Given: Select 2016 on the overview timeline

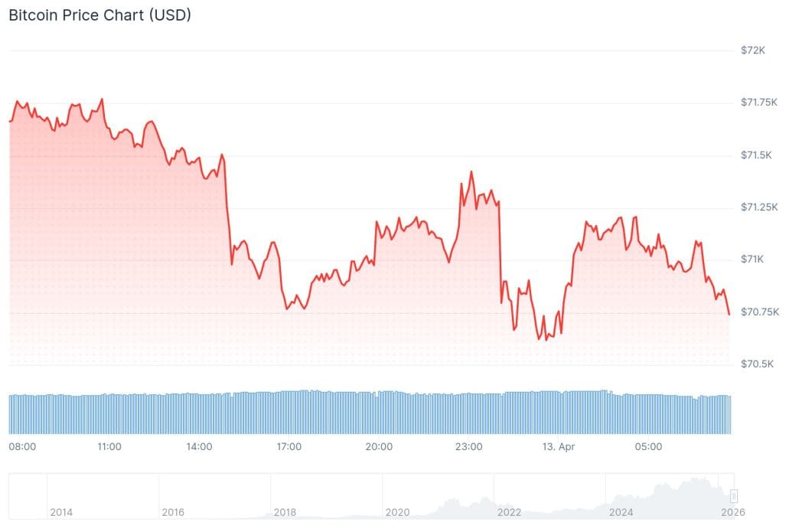Looking at the screenshot, I should pyautogui.click(x=173, y=511).
